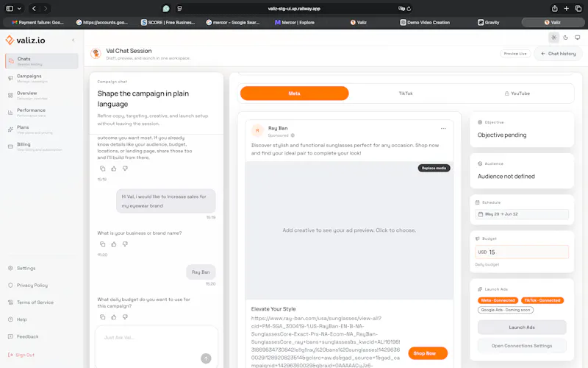The width and height of the screenshot is (588, 368).
Task: Click the Preview Live button
Action: click(515, 54)
